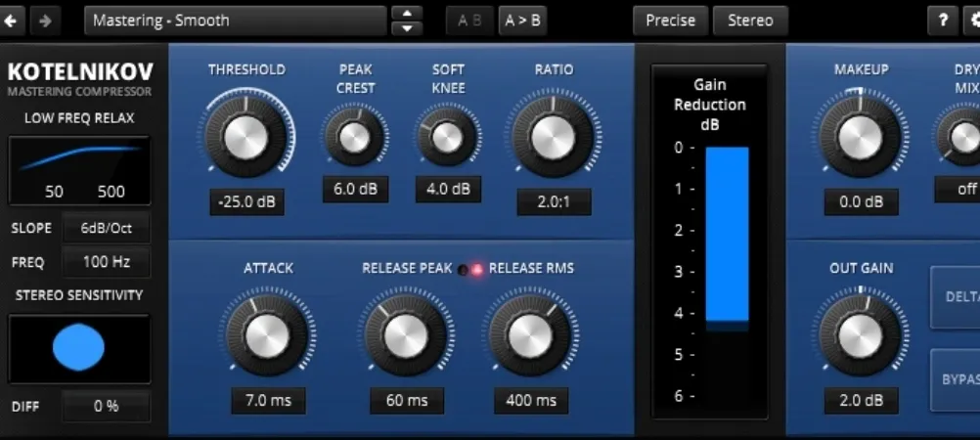The width and height of the screenshot is (980, 440).
Task: Toggle the Bypass button
Action: click(x=956, y=379)
